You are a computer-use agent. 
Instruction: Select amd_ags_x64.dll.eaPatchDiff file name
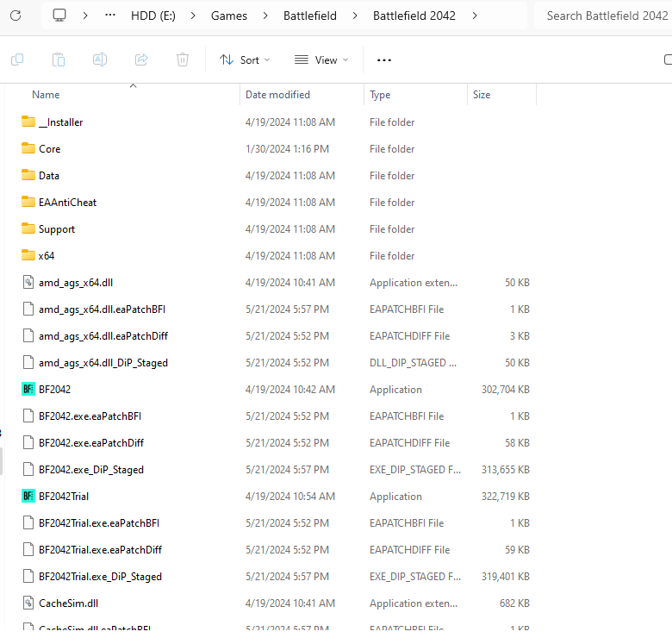tap(103, 335)
